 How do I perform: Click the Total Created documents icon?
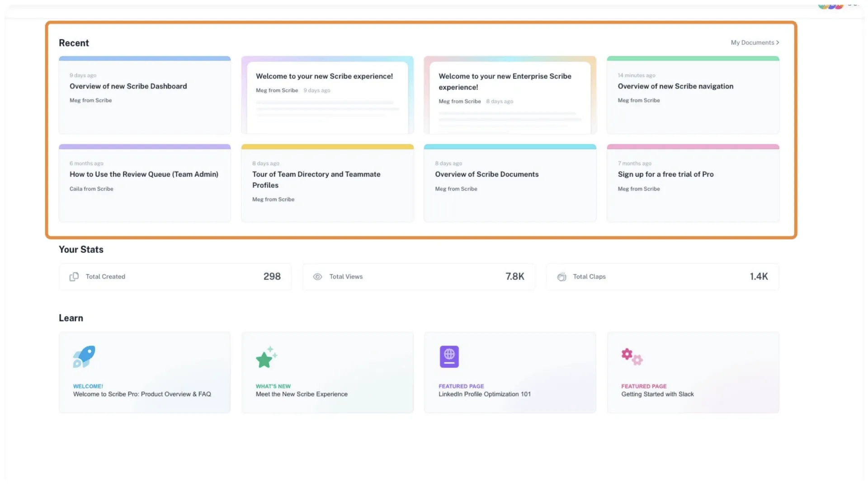tap(74, 276)
